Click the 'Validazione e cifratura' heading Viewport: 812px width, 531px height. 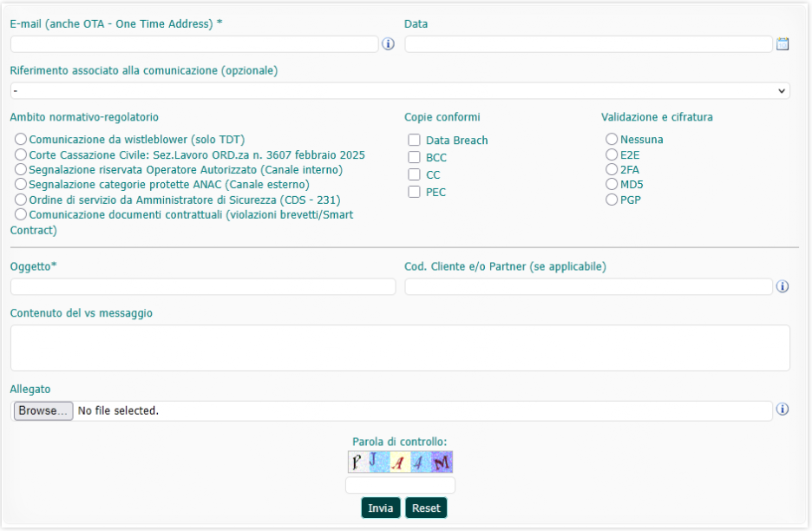[657, 117]
